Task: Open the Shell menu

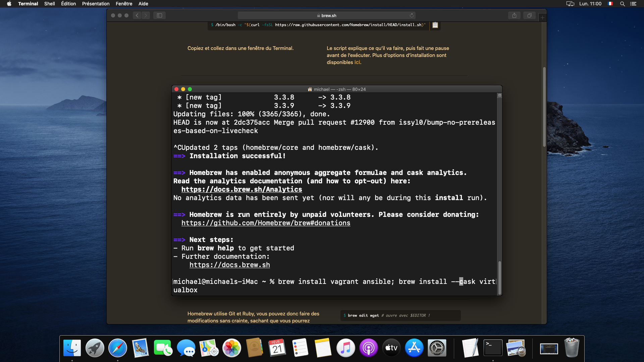Action: click(50, 4)
